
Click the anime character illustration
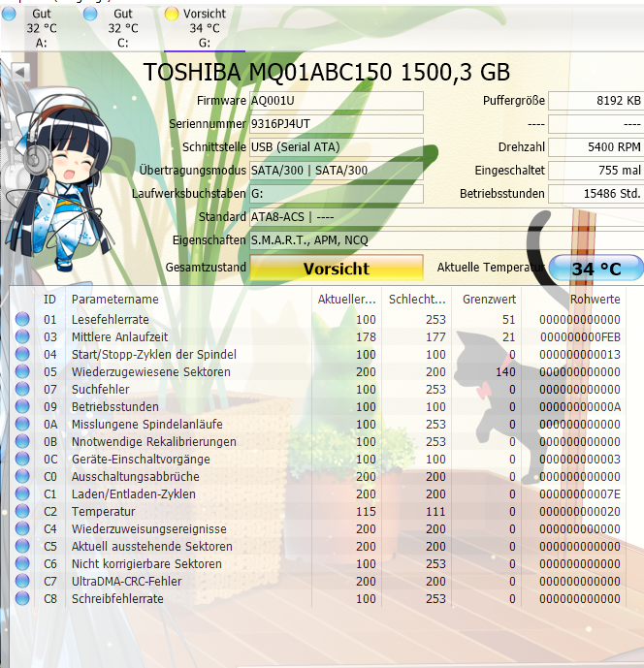click(60, 183)
